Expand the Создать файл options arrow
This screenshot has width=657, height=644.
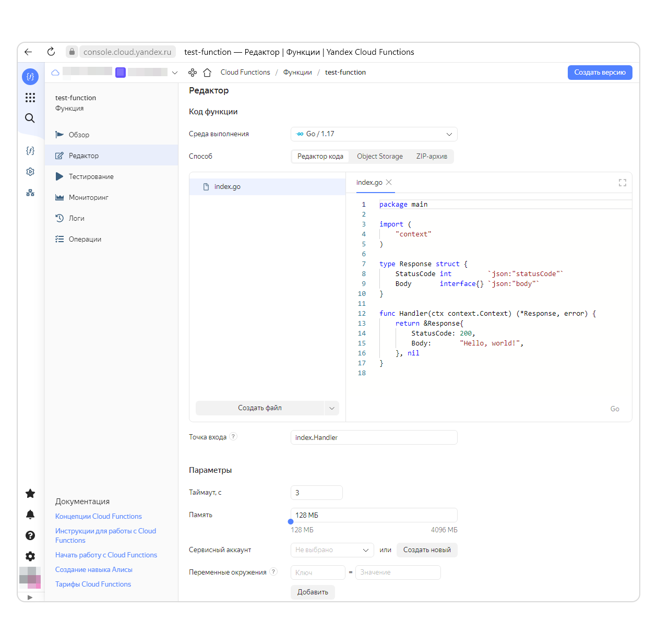click(332, 408)
